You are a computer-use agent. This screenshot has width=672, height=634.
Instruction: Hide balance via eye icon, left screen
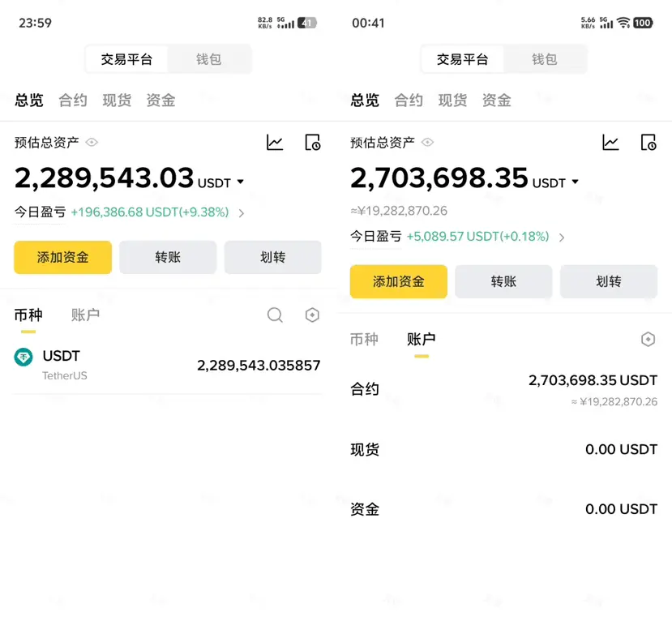click(x=92, y=143)
